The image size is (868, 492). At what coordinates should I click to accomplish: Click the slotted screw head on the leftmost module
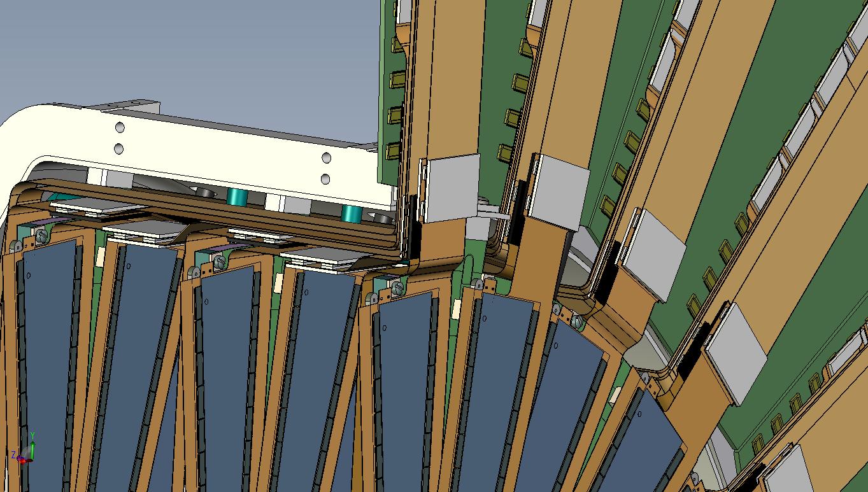coord(43,235)
